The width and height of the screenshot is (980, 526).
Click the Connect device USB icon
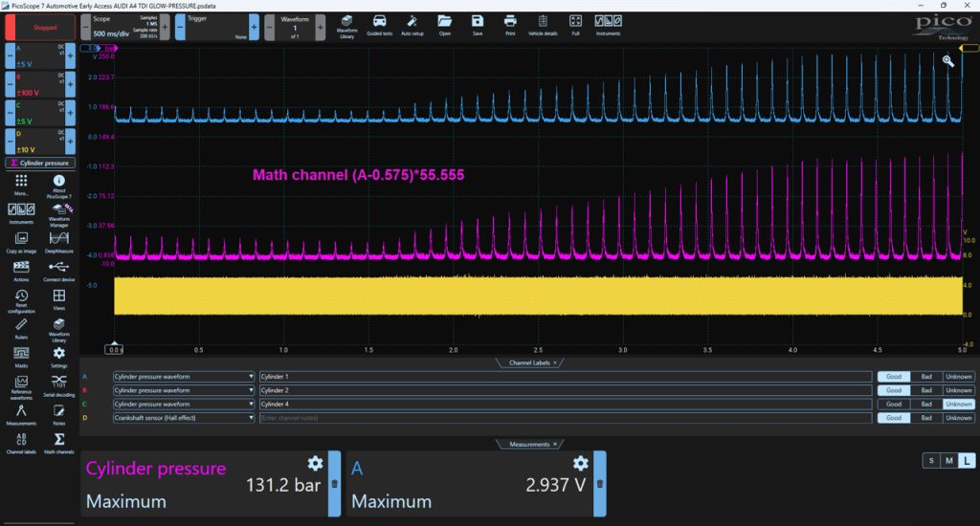58,271
